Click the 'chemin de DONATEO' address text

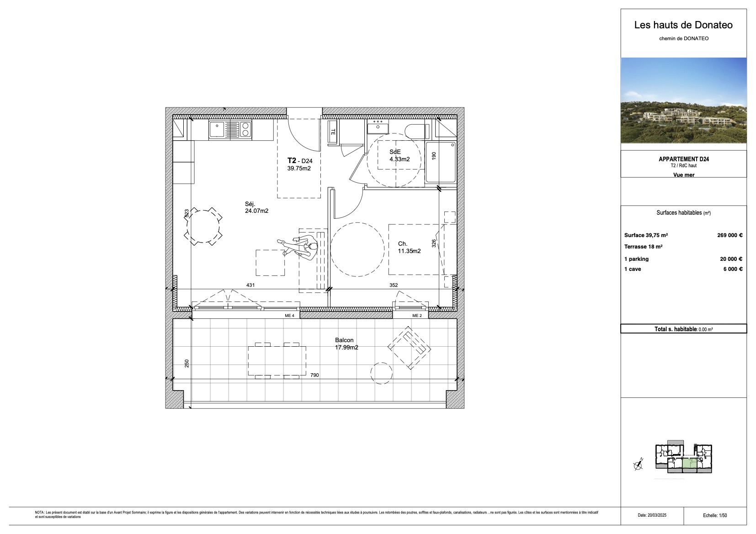point(684,38)
